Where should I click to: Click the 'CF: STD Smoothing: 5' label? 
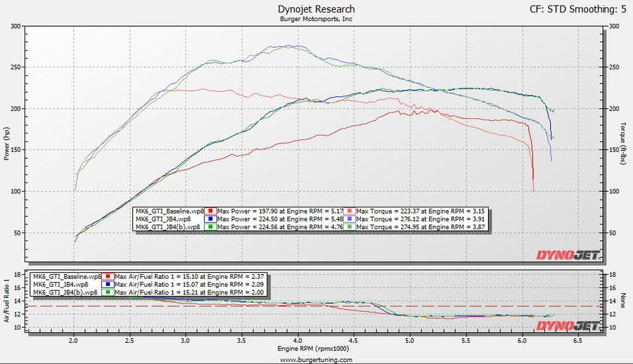[578, 9]
